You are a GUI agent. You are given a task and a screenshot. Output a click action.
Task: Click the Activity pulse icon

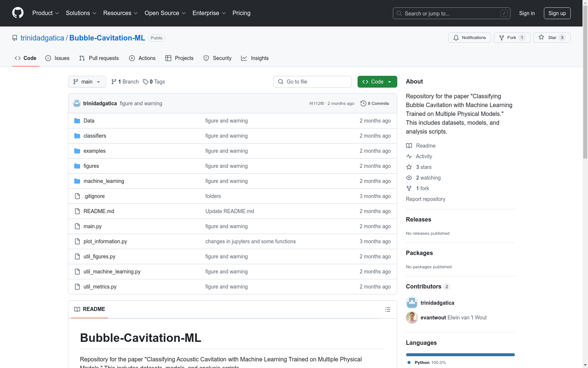tap(409, 156)
